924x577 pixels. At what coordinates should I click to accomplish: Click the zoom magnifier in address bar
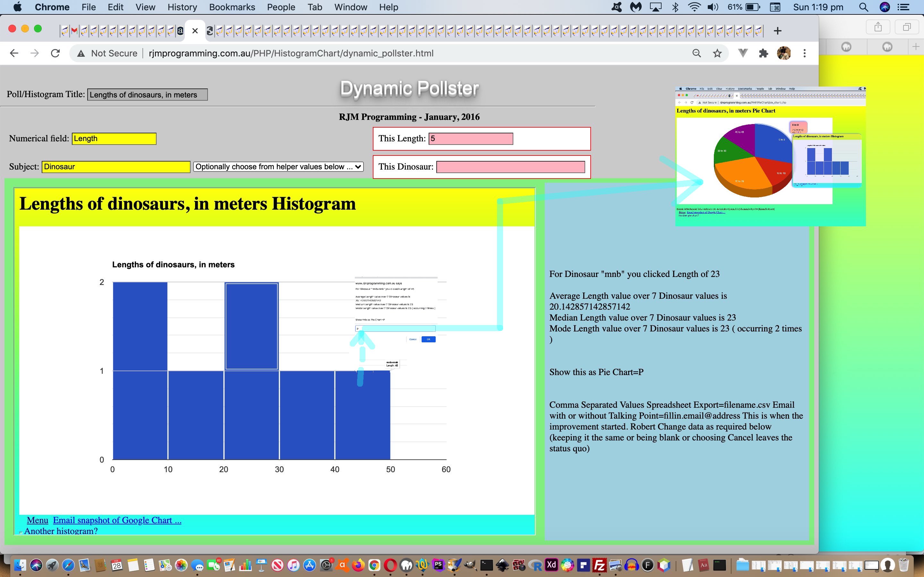click(x=697, y=54)
